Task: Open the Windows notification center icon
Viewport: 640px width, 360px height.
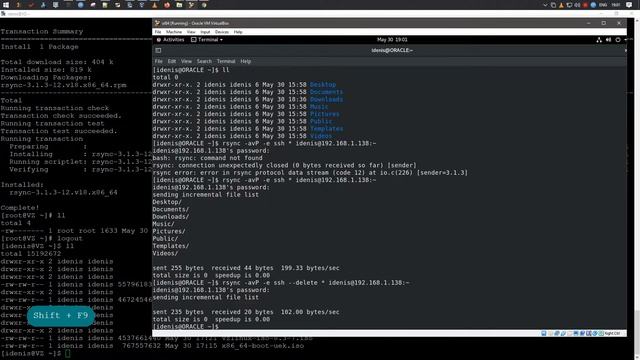Action: [629, 5]
